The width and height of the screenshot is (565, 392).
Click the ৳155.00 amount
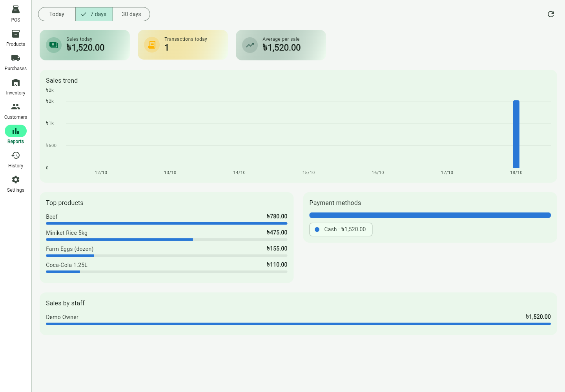pyautogui.click(x=277, y=249)
